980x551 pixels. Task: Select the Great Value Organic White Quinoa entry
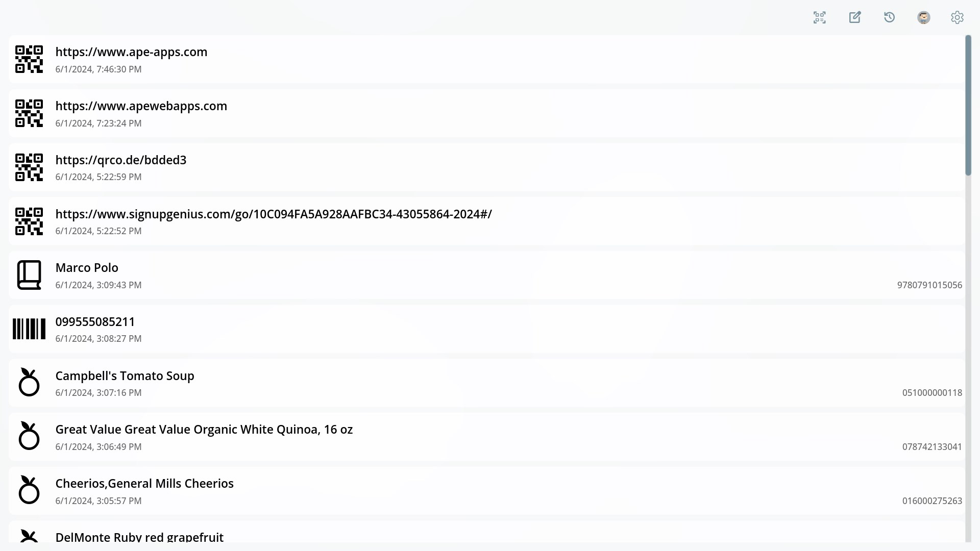[x=204, y=429]
